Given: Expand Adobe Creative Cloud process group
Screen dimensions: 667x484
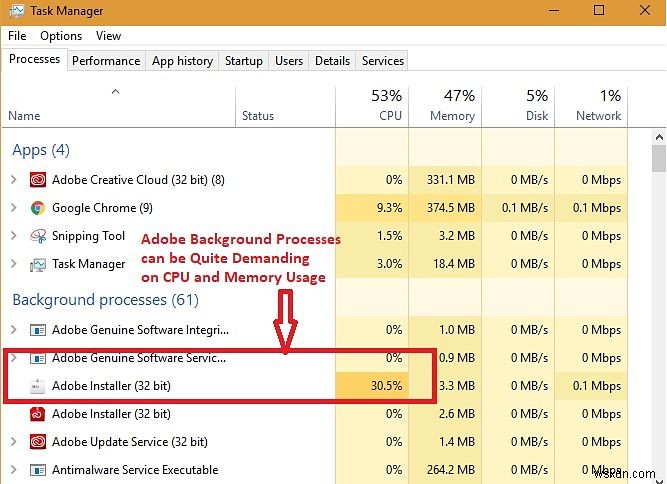Looking at the screenshot, I should tap(14, 179).
